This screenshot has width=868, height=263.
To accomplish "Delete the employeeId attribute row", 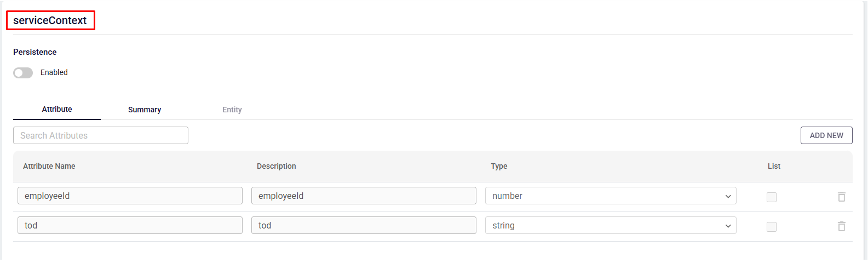I will [842, 197].
